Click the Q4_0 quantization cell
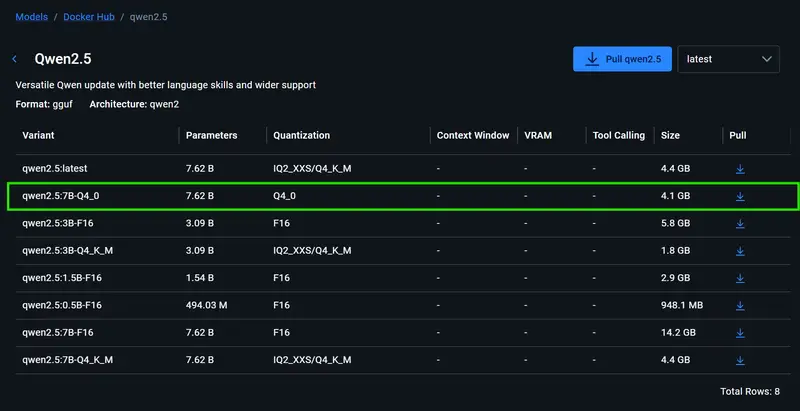Image resolution: width=800 pixels, height=411 pixels. click(284, 196)
